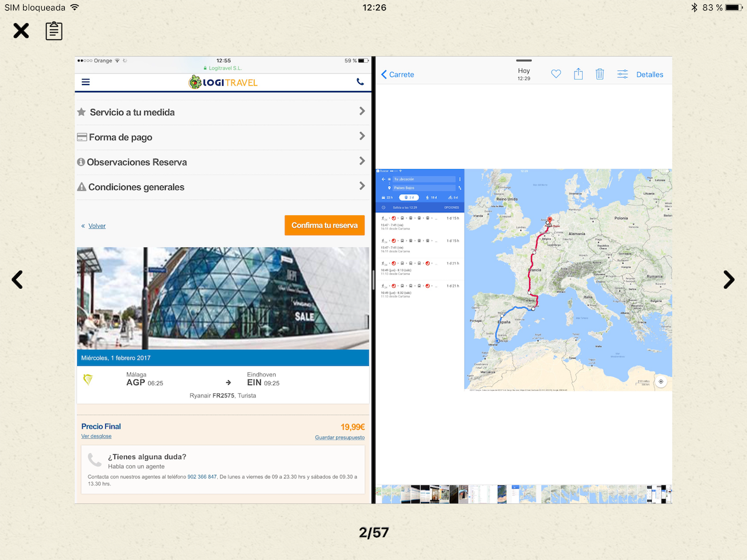Click the Volver link
Viewport: 747px width, 560px height.
click(x=96, y=226)
